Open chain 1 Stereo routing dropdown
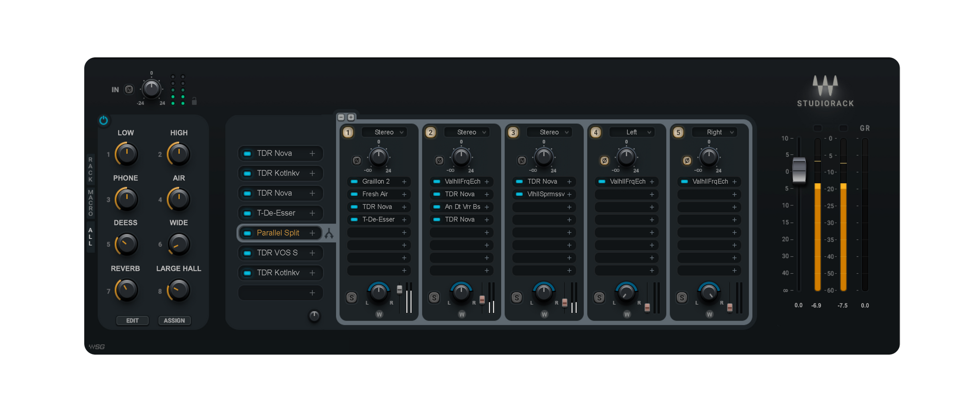The image size is (980, 412). pyautogui.click(x=384, y=132)
